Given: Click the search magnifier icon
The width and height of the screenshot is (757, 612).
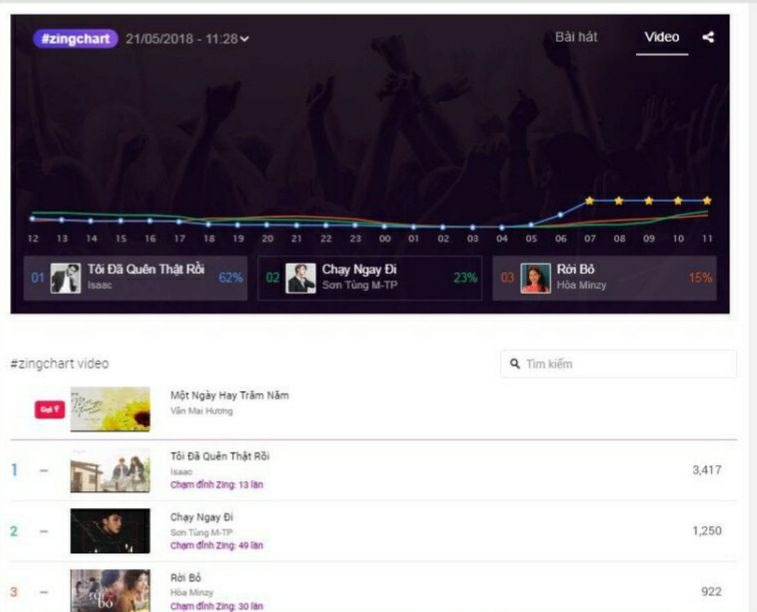Looking at the screenshot, I should (x=515, y=363).
